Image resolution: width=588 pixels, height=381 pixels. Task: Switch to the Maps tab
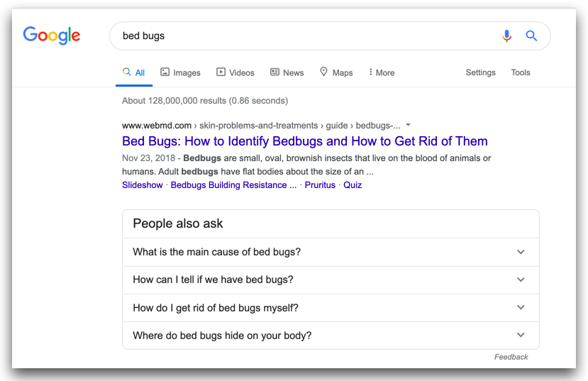point(336,72)
